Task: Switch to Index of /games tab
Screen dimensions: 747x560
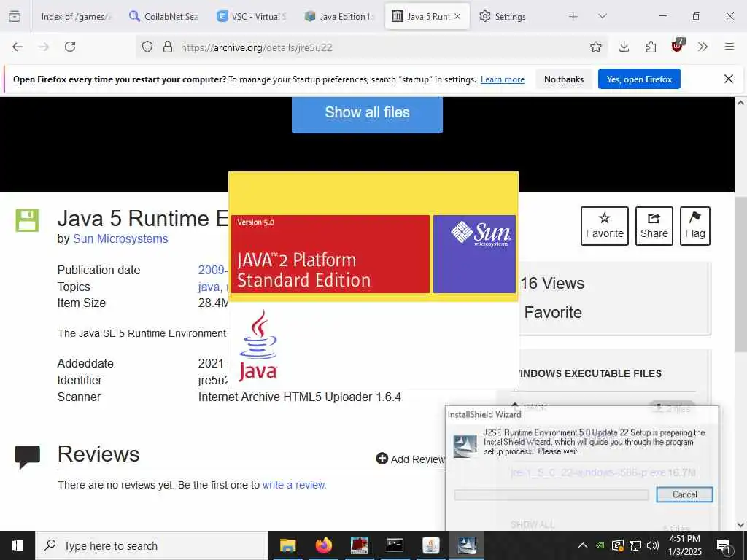Action: (74, 17)
